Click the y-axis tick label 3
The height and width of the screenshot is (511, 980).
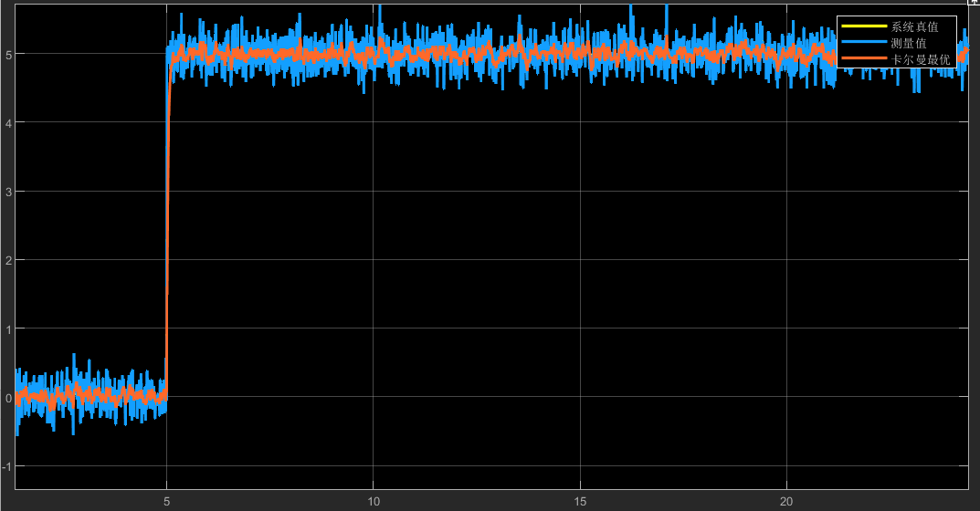tap(9, 193)
